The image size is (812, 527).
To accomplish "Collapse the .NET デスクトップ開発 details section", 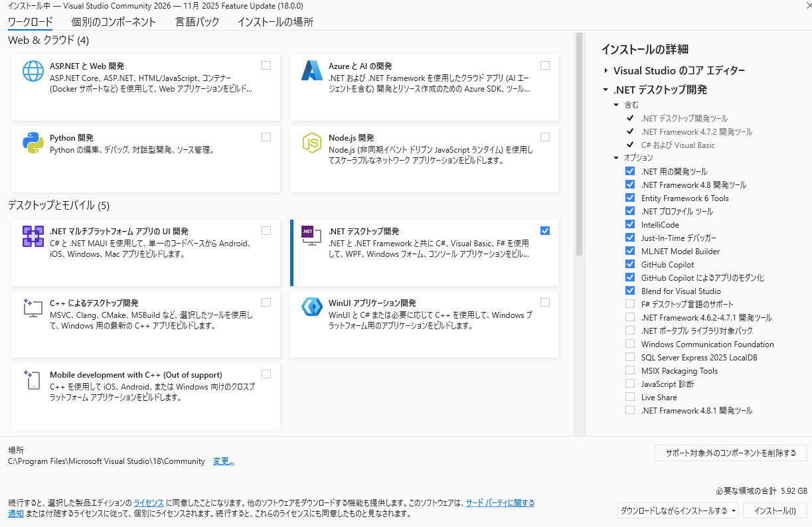I will pos(606,90).
